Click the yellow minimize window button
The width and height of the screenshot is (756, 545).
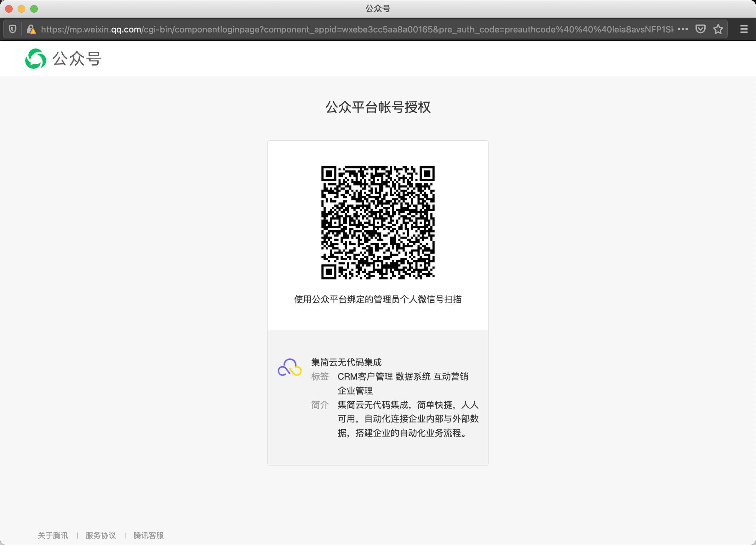(x=21, y=9)
